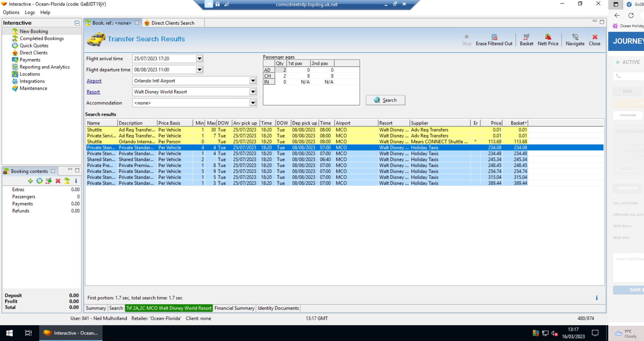Switch to the Direct Clients Search tab
The image size is (644, 341).
click(x=173, y=23)
